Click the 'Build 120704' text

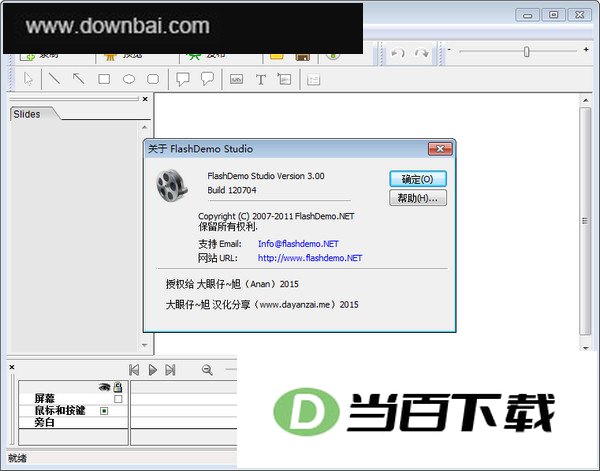pyautogui.click(x=232, y=190)
